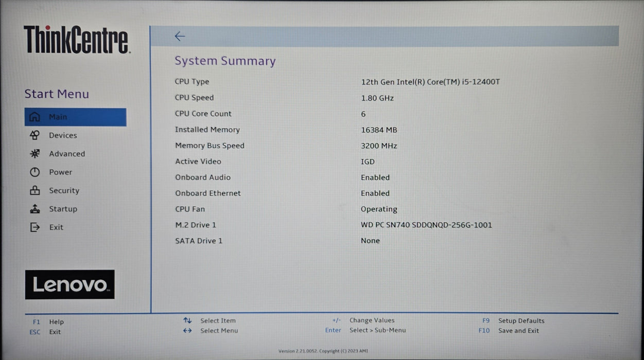Click the up-down arrows Select Item icon
This screenshot has height=360, width=644.
pyautogui.click(x=187, y=320)
